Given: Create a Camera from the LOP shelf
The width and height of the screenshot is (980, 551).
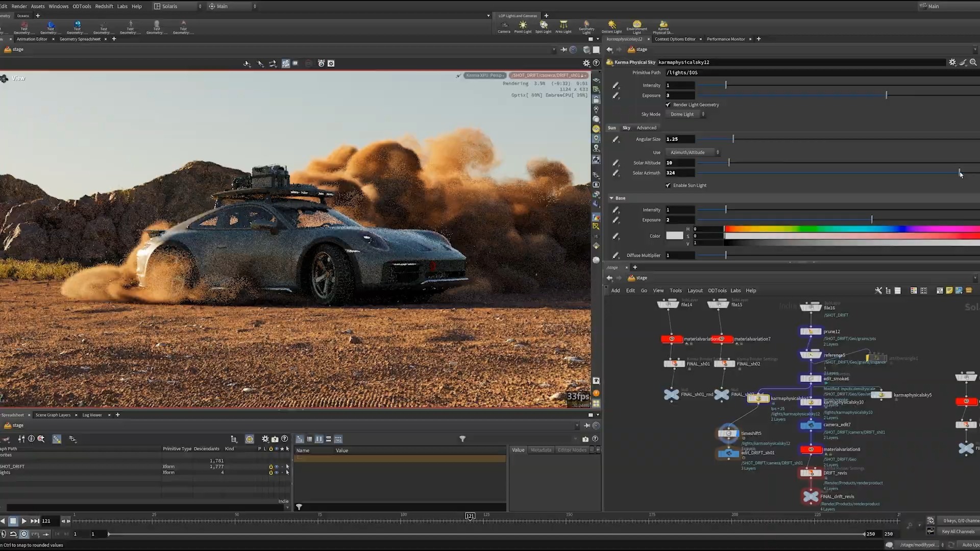Looking at the screenshot, I should click(x=504, y=26).
